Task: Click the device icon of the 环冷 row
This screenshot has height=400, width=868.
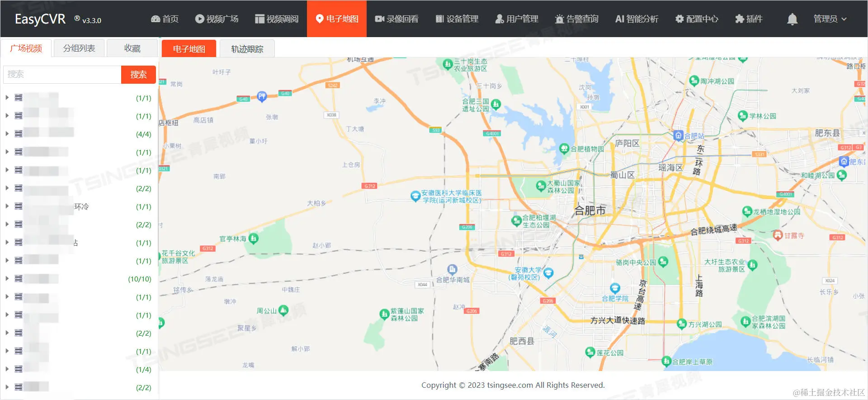Action: click(19, 206)
